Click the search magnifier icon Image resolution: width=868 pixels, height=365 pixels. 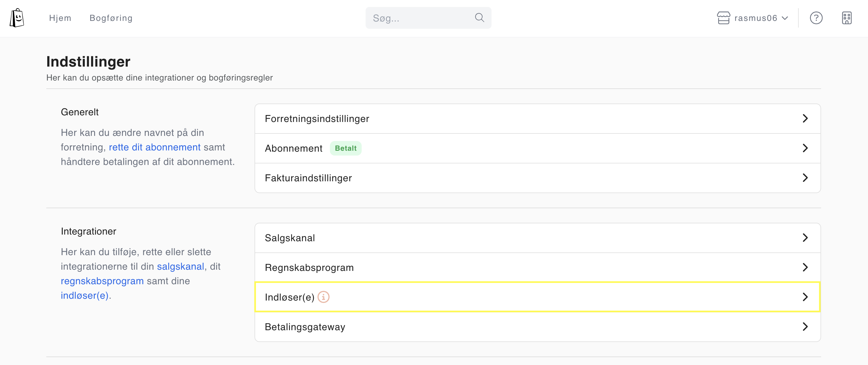pos(479,18)
